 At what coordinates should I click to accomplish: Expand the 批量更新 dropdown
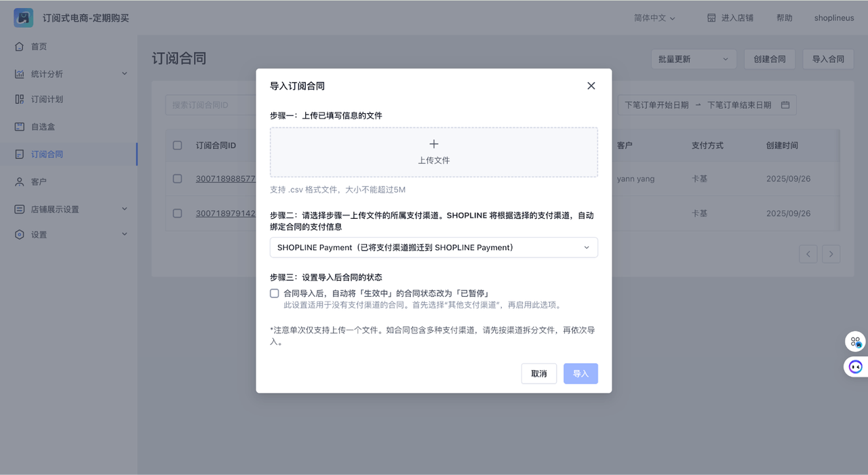pyautogui.click(x=692, y=59)
